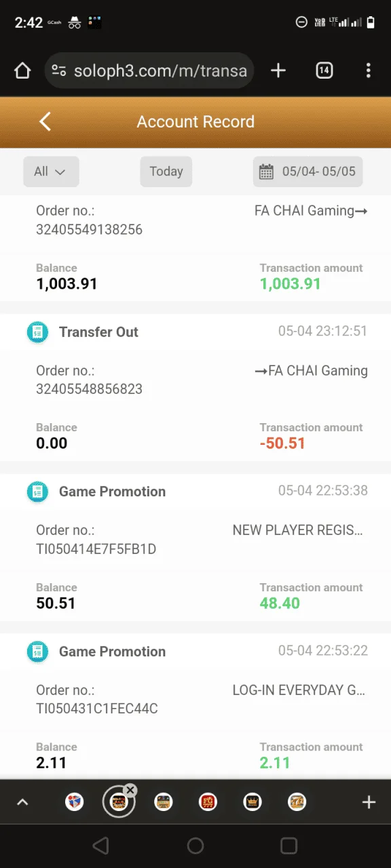The height and width of the screenshot is (868, 391).
Task: Open the tab switcher showing 14 tabs
Action: 324,71
